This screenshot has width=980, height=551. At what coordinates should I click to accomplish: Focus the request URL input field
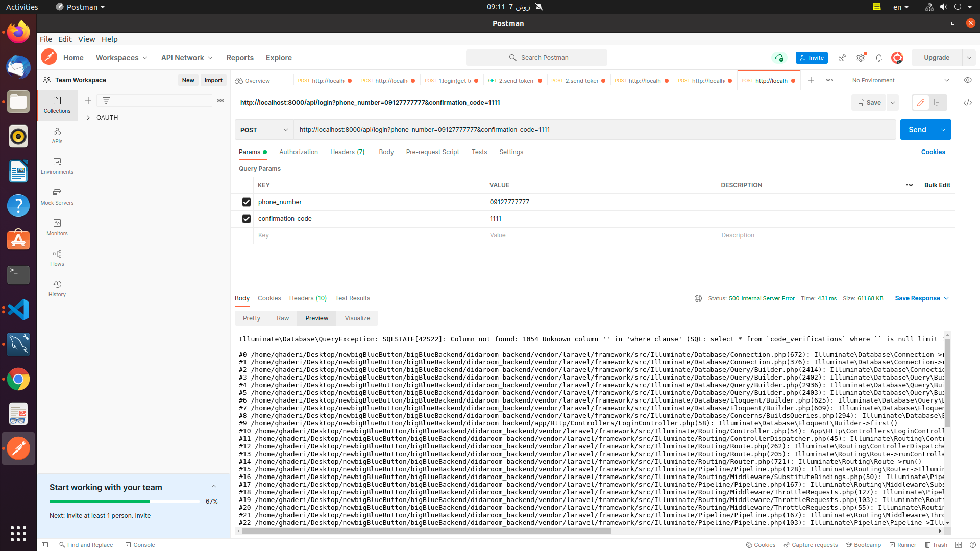595,130
